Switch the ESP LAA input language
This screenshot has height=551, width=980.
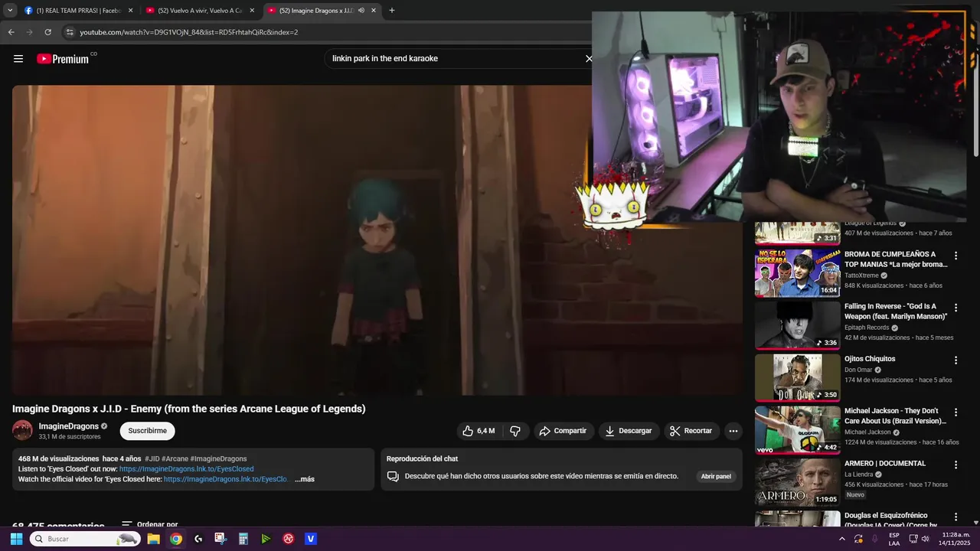pyautogui.click(x=894, y=539)
